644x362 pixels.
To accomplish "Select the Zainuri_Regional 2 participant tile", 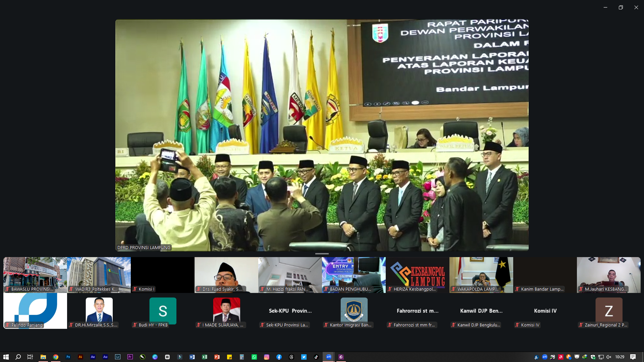I will (x=609, y=311).
